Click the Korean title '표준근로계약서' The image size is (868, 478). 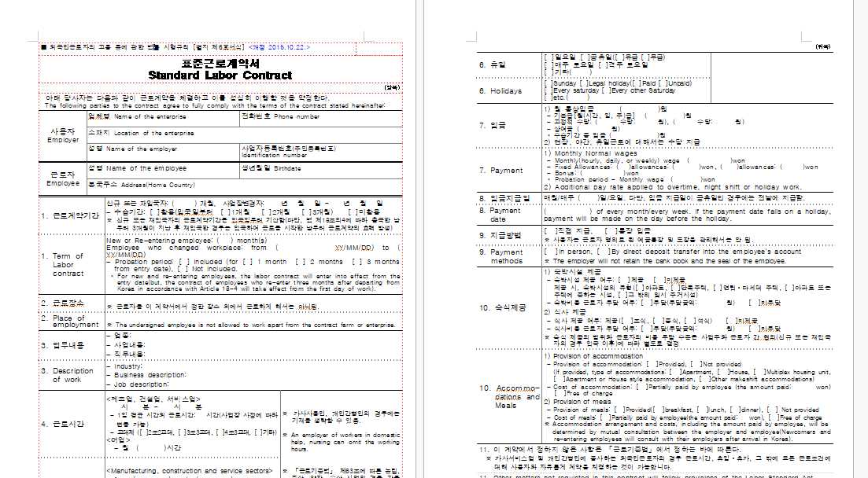click(x=220, y=64)
